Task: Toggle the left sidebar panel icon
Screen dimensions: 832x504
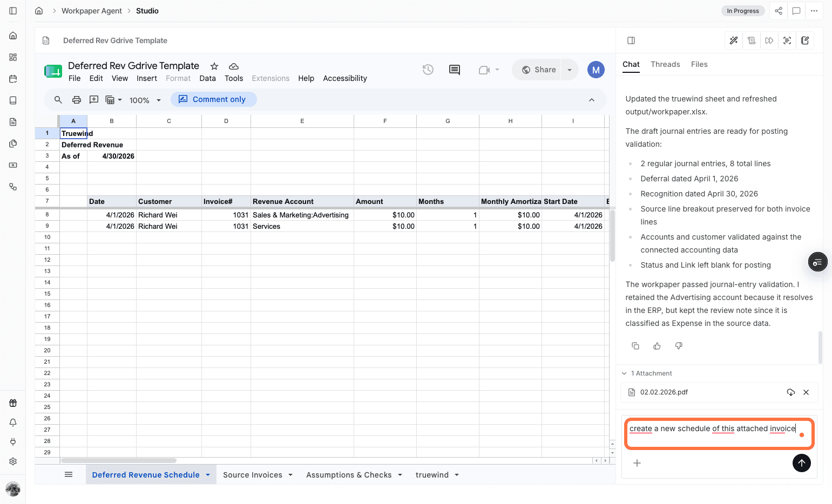Action: point(13,11)
